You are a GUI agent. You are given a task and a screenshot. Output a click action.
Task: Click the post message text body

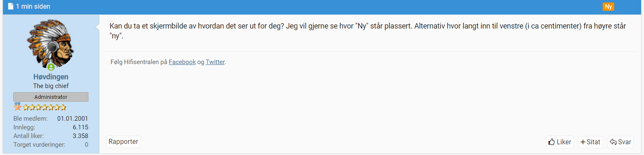coord(368,31)
